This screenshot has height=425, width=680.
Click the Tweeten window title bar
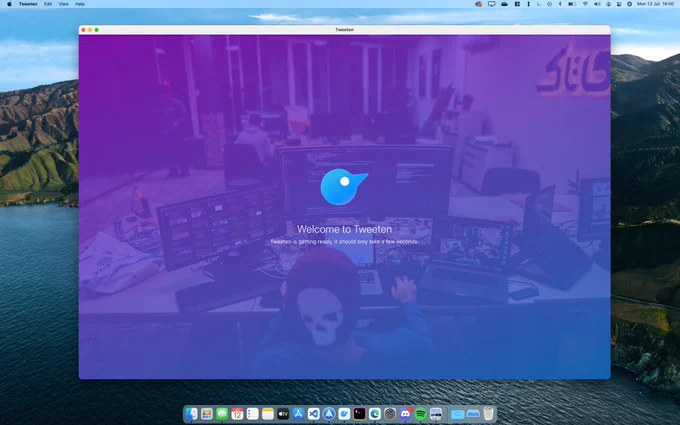[344, 29]
